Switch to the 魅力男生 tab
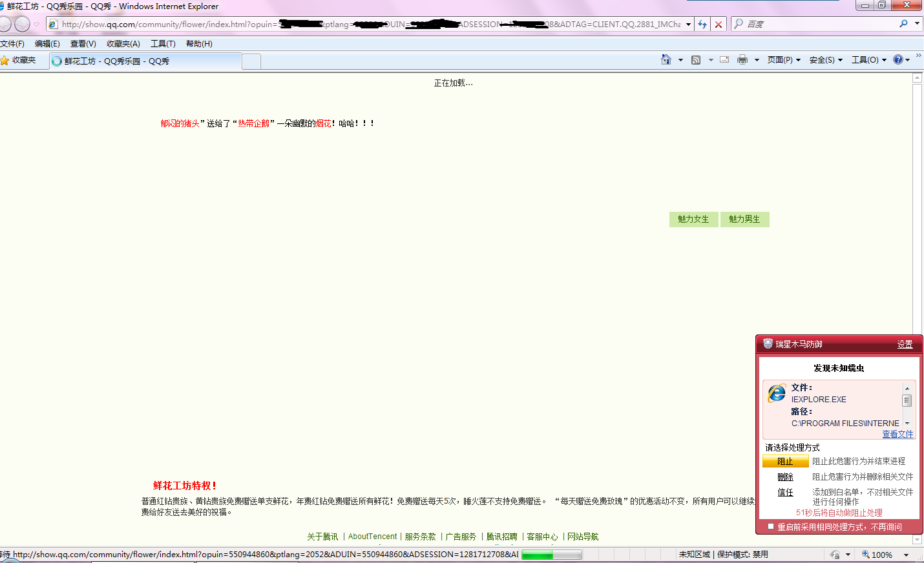Viewport: 924px width, 563px height. coord(744,220)
